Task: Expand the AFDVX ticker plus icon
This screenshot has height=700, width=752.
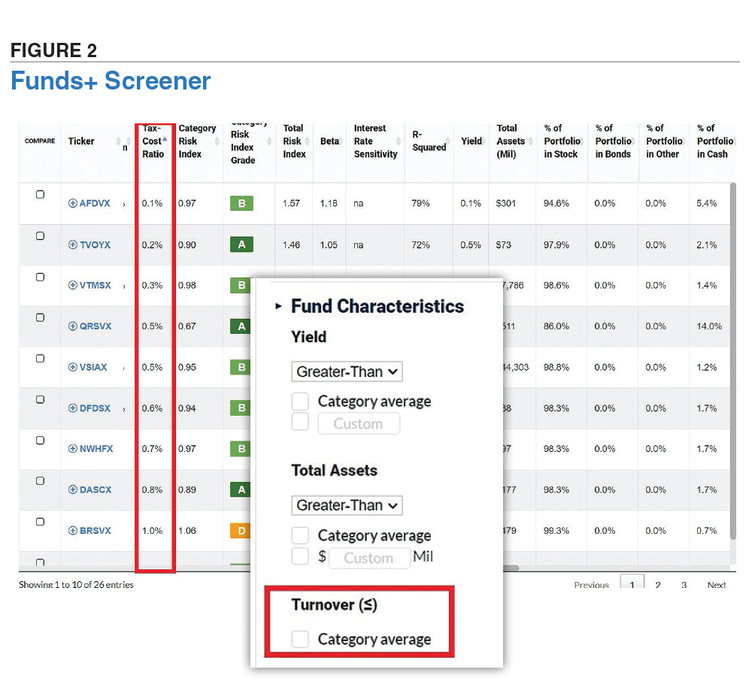Action: (x=73, y=204)
